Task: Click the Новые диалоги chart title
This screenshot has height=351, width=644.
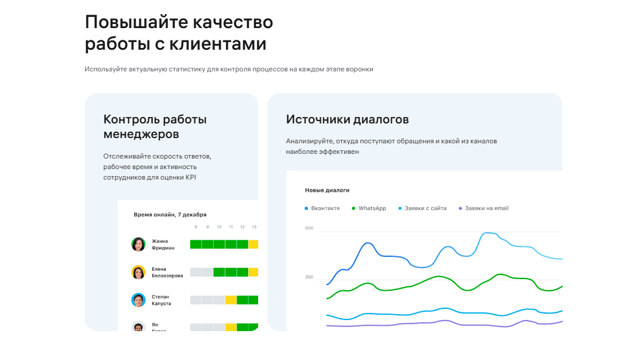Action: pos(327,190)
